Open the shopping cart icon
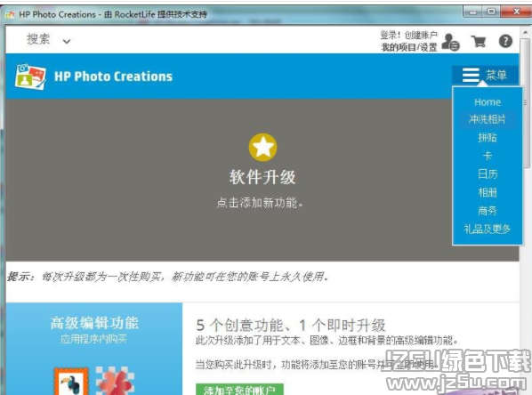532x395 pixels. click(x=479, y=42)
